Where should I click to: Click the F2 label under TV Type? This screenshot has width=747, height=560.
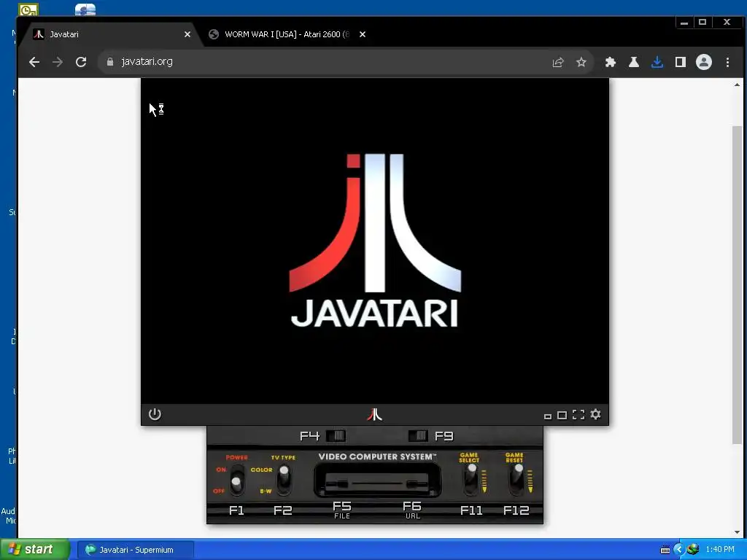point(282,510)
